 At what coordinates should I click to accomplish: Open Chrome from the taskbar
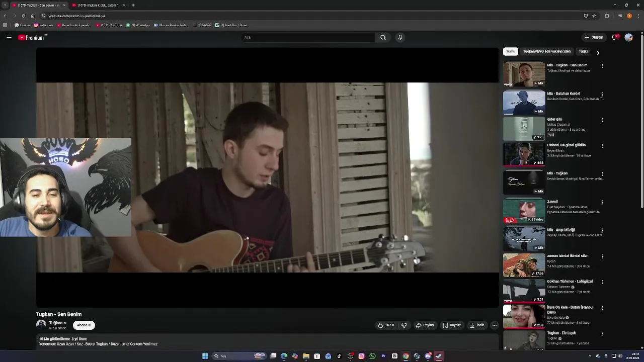[x=406, y=356]
